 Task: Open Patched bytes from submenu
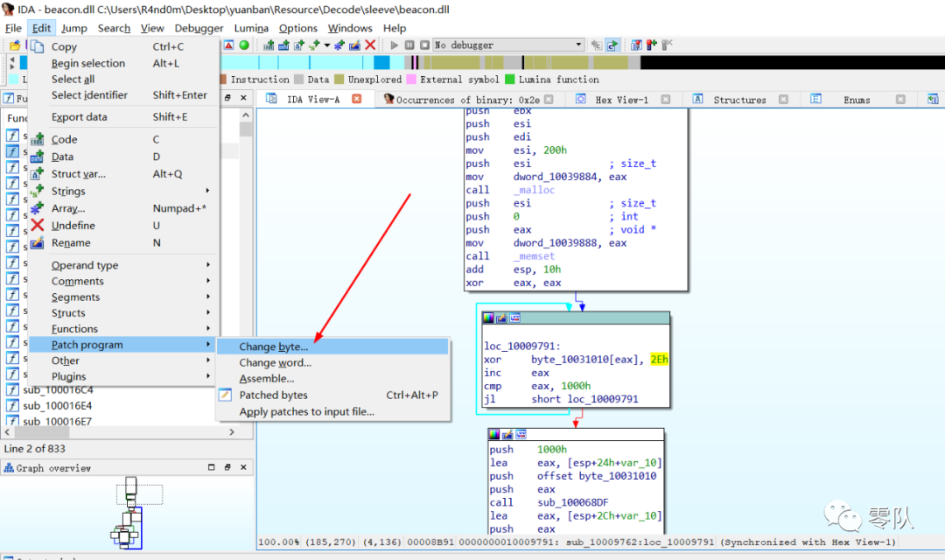tap(332, 395)
